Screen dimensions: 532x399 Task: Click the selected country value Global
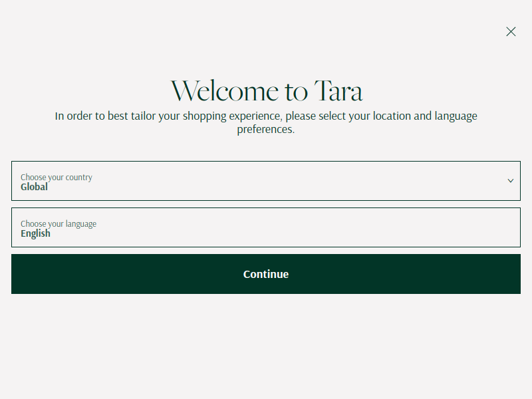[34, 187]
